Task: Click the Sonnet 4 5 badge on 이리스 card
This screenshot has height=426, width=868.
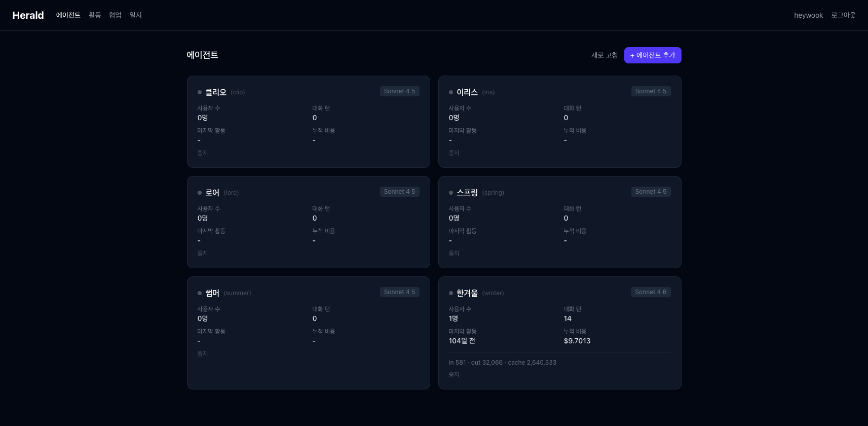Action: pos(651,91)
